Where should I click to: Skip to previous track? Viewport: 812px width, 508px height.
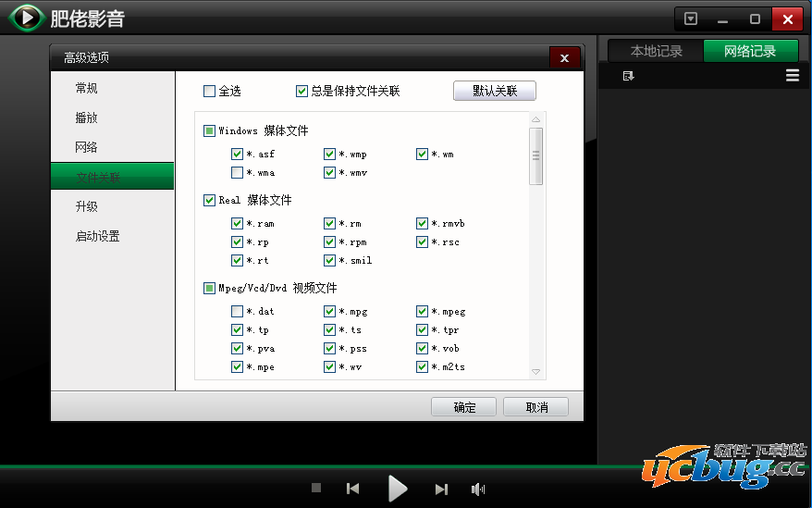(352, 489)
